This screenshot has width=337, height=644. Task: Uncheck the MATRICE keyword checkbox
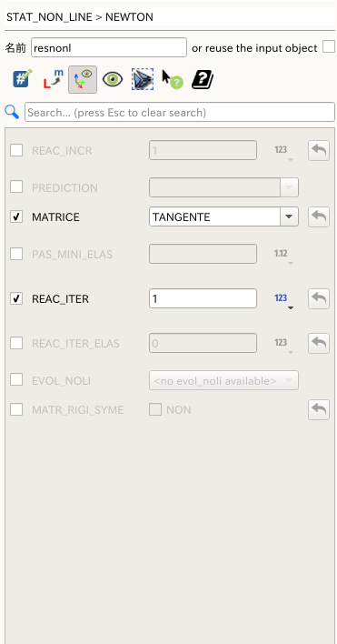(x=16, y=216)
